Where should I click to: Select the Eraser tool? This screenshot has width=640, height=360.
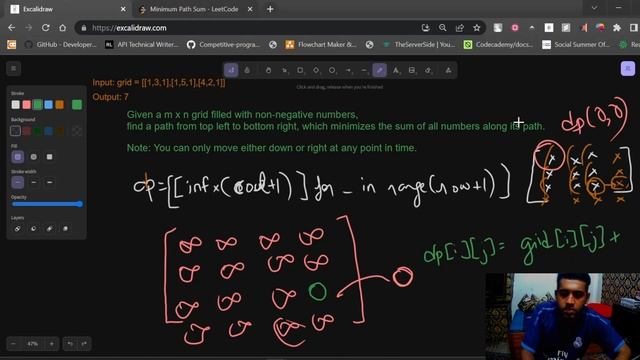427,70
